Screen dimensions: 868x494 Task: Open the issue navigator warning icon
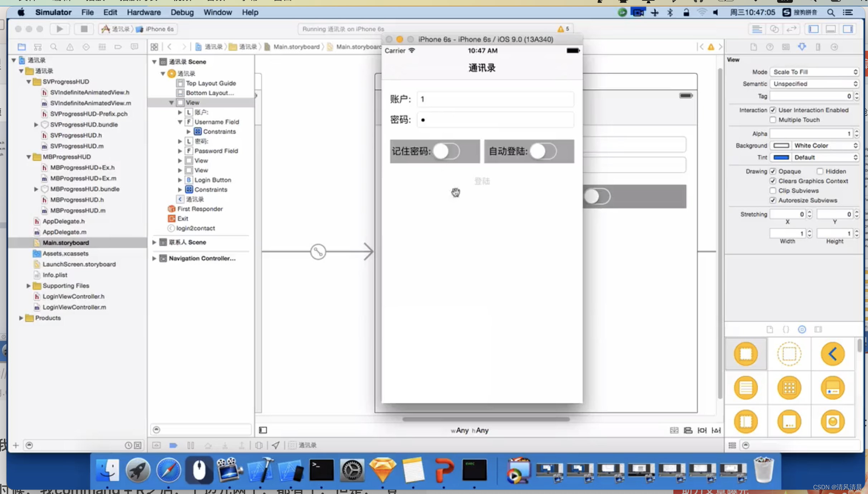pyautogui.click(x=70, y=47)
